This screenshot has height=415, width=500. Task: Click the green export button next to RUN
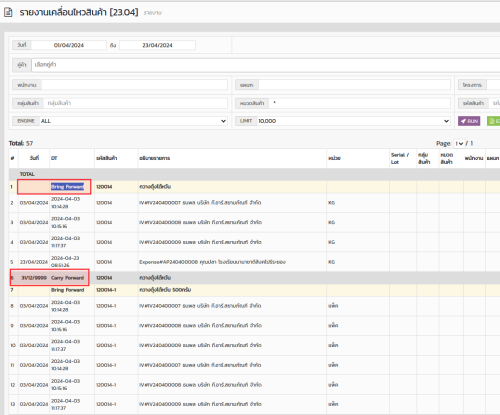point(494,121)
